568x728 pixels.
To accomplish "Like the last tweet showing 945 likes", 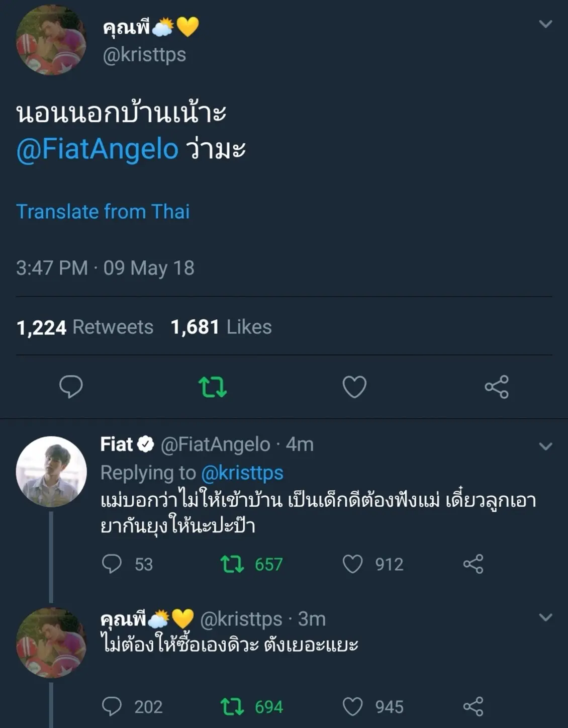I will point(352,706).
